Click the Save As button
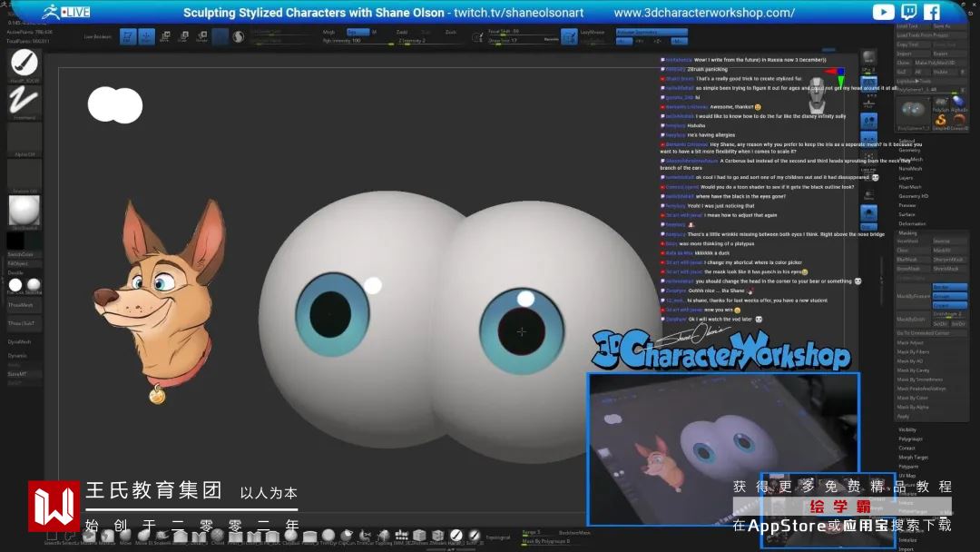The image size is (980, 552). coord(949,26)
